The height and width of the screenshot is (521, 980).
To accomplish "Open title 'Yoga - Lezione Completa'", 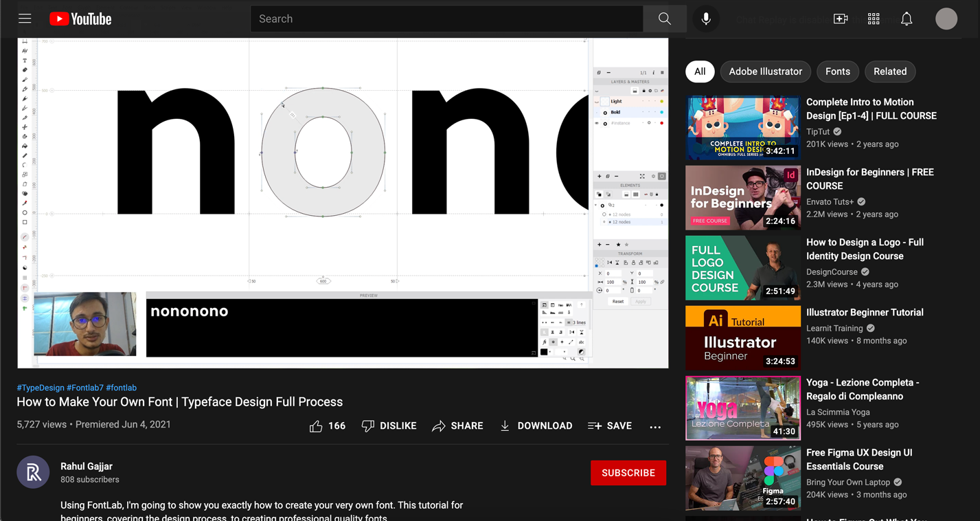I will 863,389.
